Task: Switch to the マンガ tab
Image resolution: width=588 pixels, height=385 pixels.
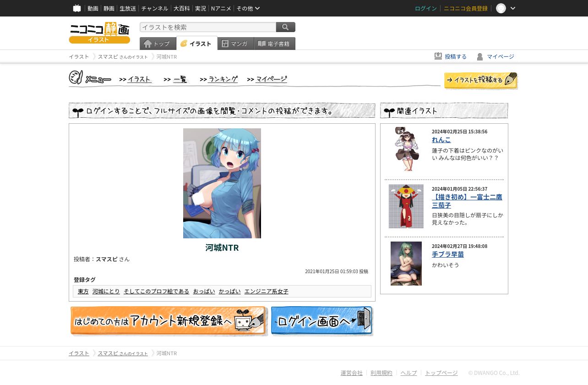Action: pyautogui.click(x=236, y=44)
